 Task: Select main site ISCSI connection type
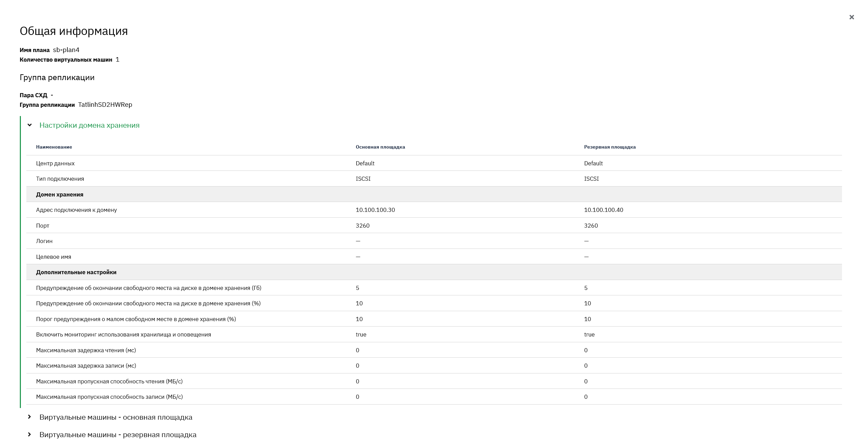pyautogui.click(x=363, y=179)
